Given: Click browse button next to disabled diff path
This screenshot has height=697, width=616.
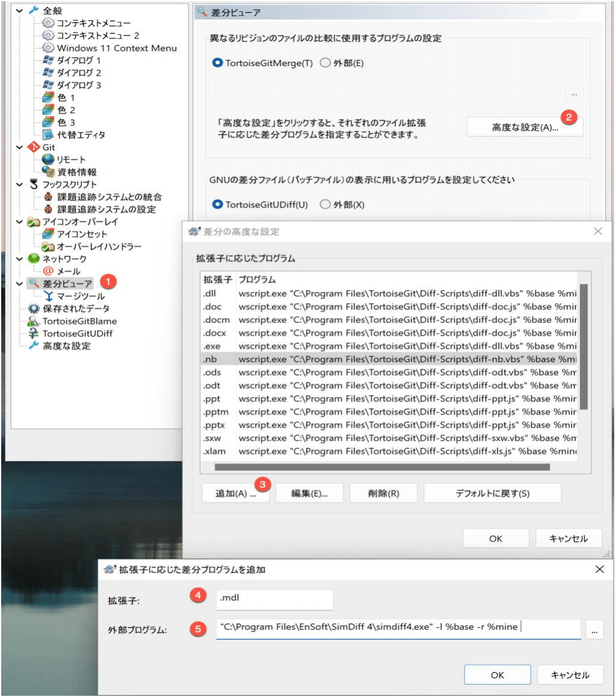Looking at the screenshot, I should click(574, 92).
